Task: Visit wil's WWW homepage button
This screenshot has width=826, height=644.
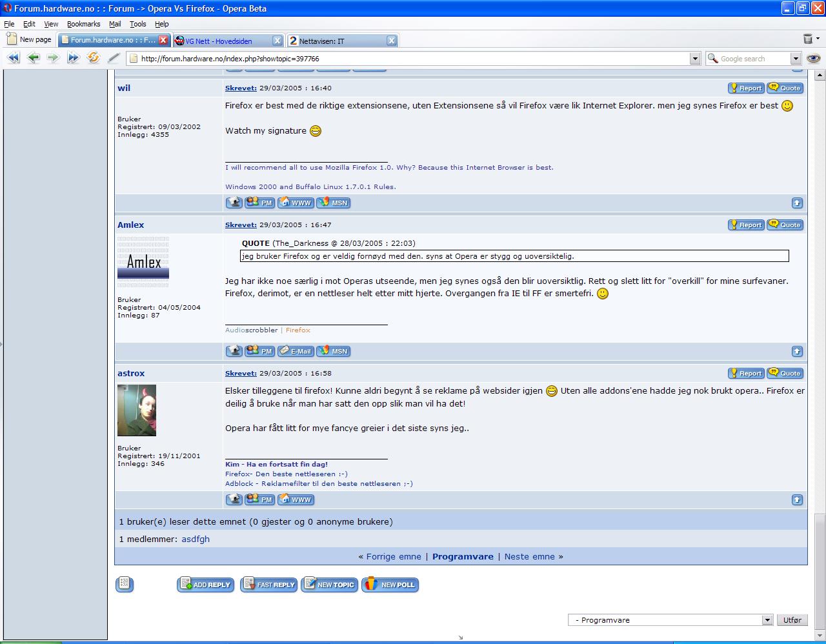Action: [296, 203]
